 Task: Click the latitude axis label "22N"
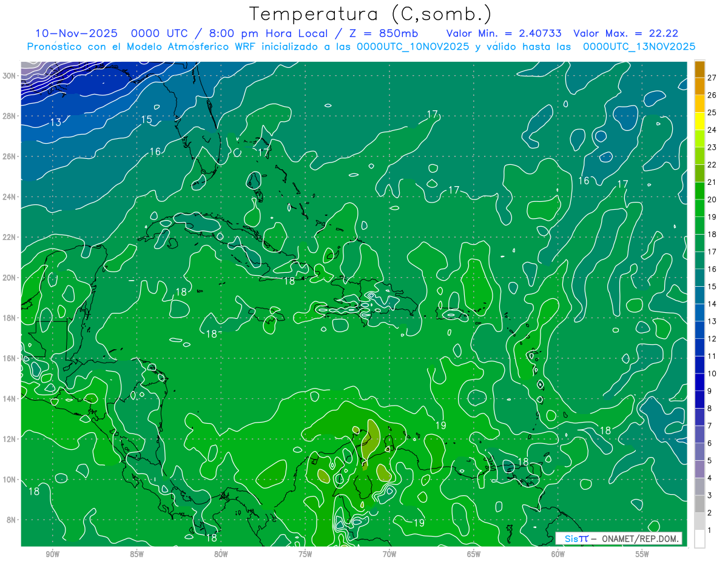click(9, 237)
